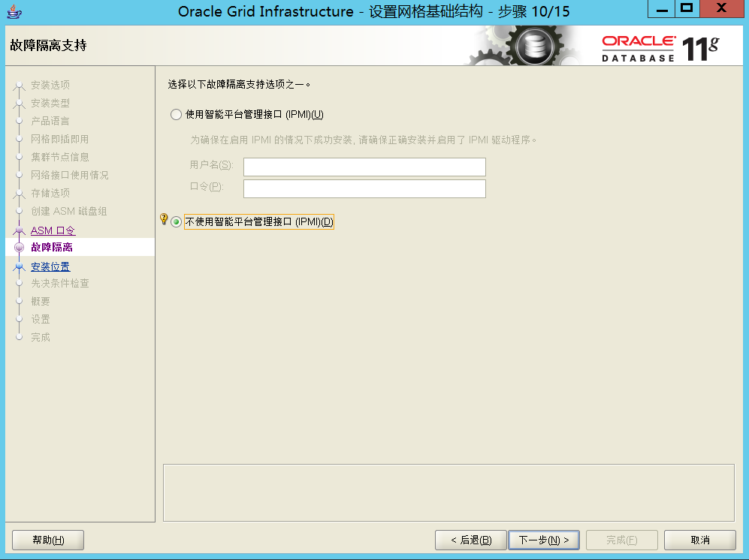The width and height of the screenshot is (749, 560).
Task: Click the Oracle Database 11g logo
Action: tap(661, 48)
